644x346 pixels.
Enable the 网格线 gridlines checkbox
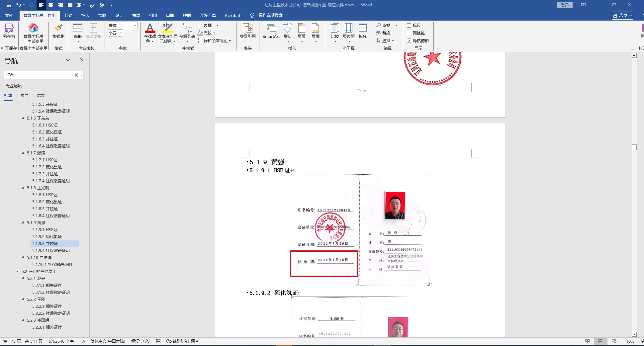409,33
